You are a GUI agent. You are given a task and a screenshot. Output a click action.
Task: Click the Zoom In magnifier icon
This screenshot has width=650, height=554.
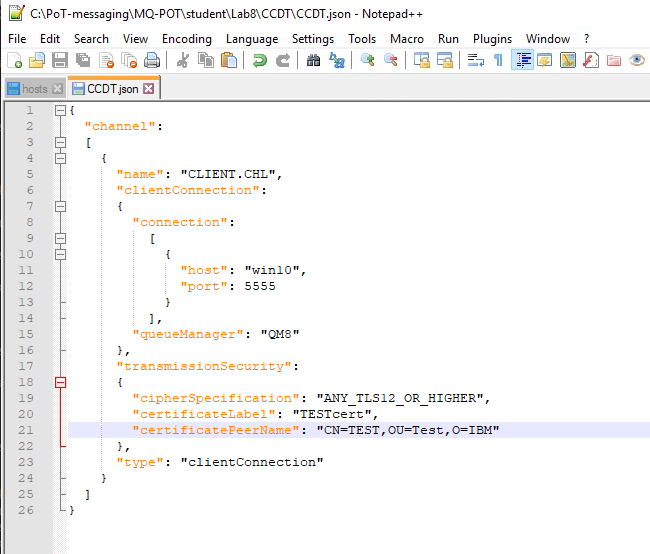pos(368,61)
